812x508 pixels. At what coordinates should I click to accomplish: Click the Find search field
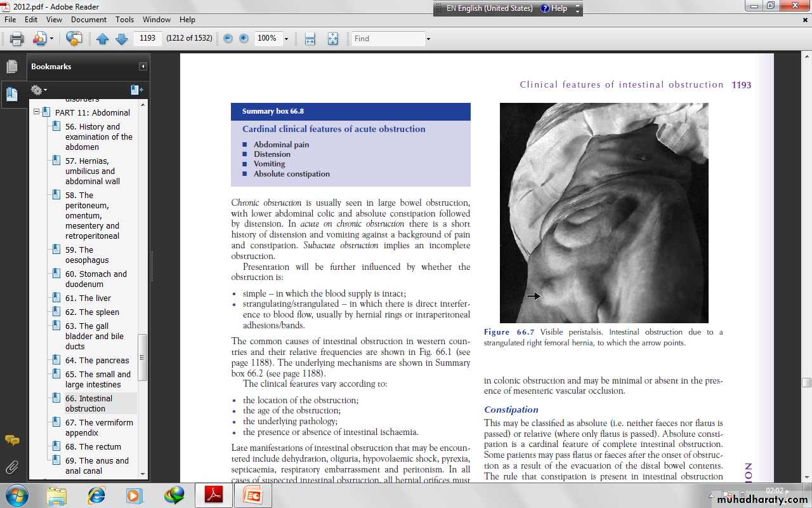[x=388, y=39]
